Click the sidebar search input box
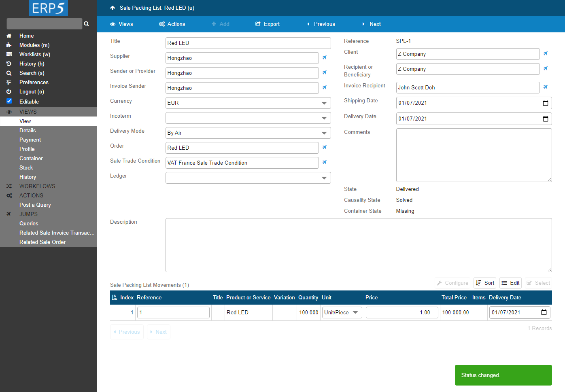Screen dimensions: 565x392 [x=45, y=23]
